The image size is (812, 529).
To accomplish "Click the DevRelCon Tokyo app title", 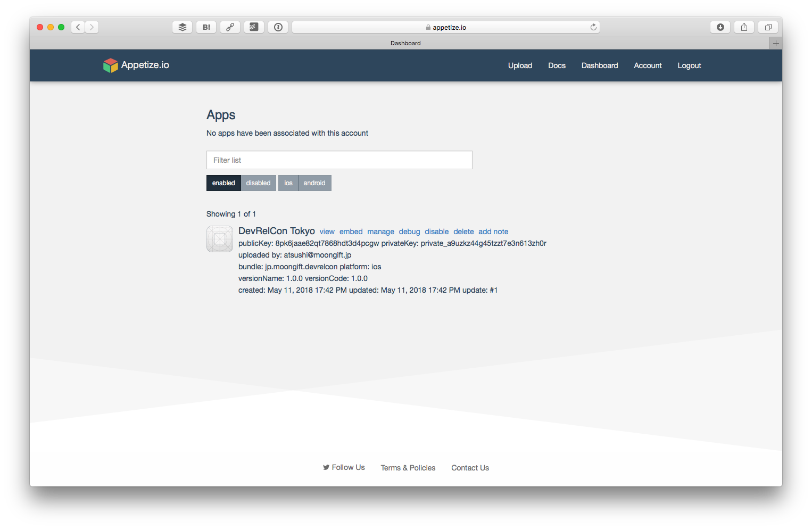I will [x=277, y=231].
